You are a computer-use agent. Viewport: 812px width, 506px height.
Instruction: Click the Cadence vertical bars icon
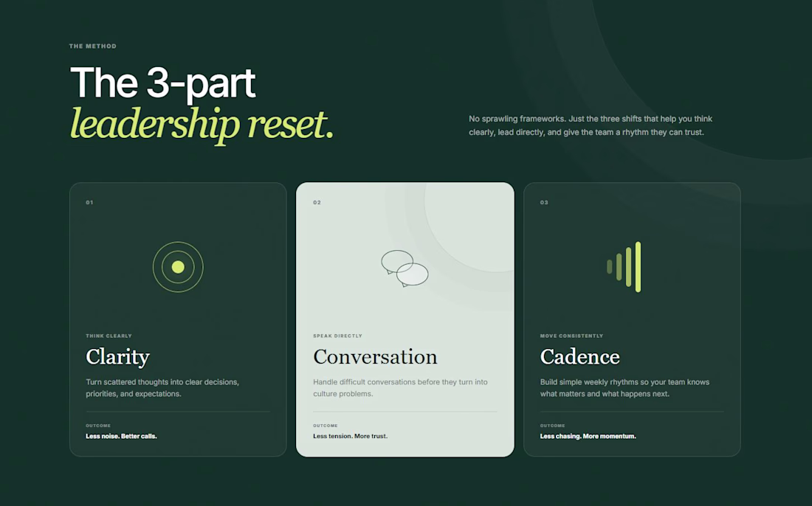coord(624,267)
